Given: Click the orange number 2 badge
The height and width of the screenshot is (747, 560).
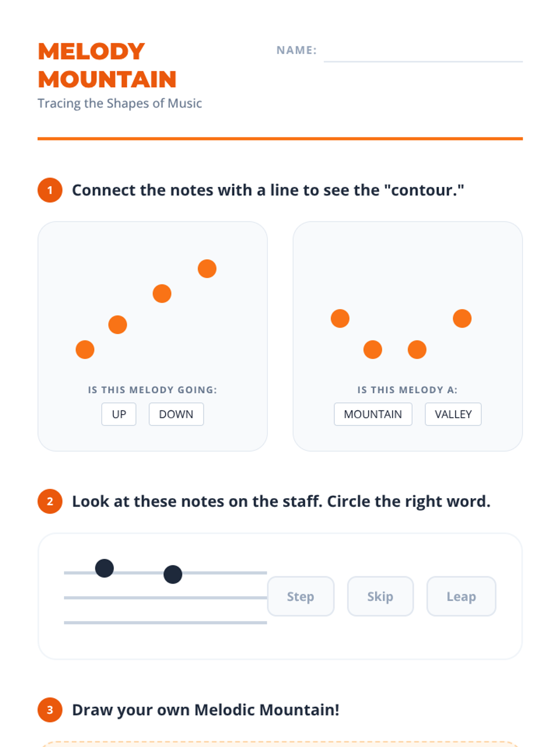Looking at the screenshot, I should click(50, 501).
